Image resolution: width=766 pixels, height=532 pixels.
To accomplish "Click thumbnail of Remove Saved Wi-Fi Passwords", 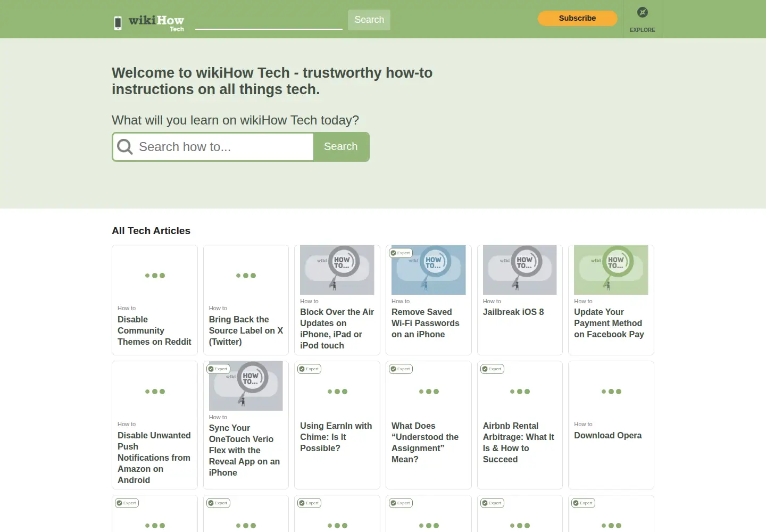I will [x=429, y=270].
